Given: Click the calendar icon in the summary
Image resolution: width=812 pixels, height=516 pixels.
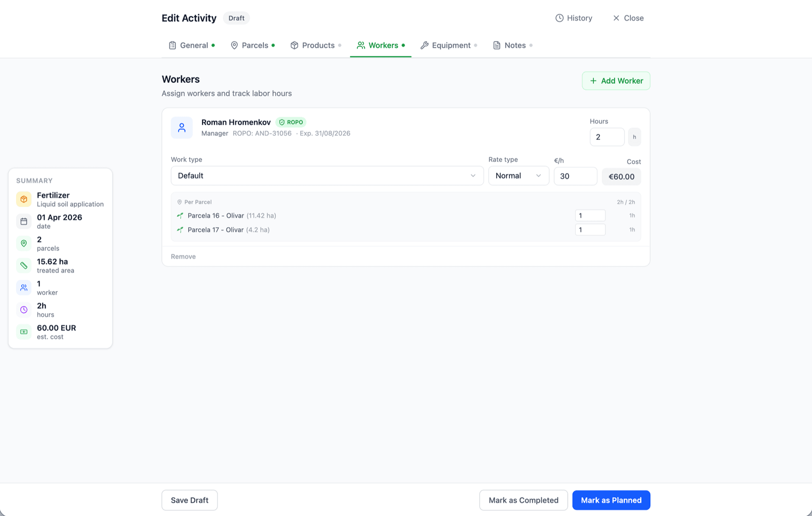Looking at the screenshot, I should tap(24, 221).
